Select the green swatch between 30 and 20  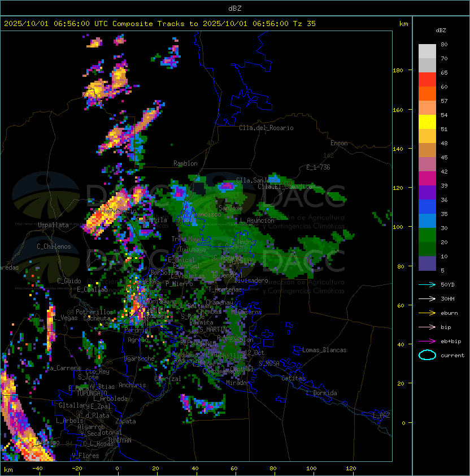[x=427, y=235]
